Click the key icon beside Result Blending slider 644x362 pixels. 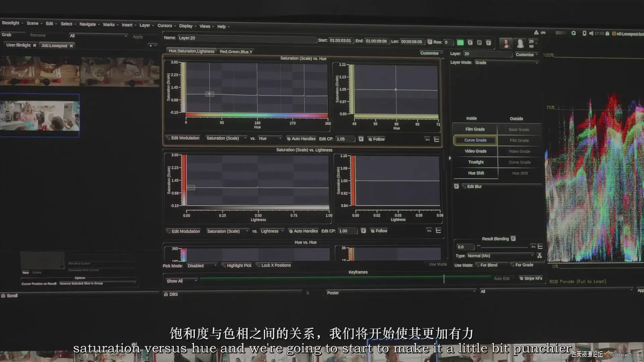[533, 247]
